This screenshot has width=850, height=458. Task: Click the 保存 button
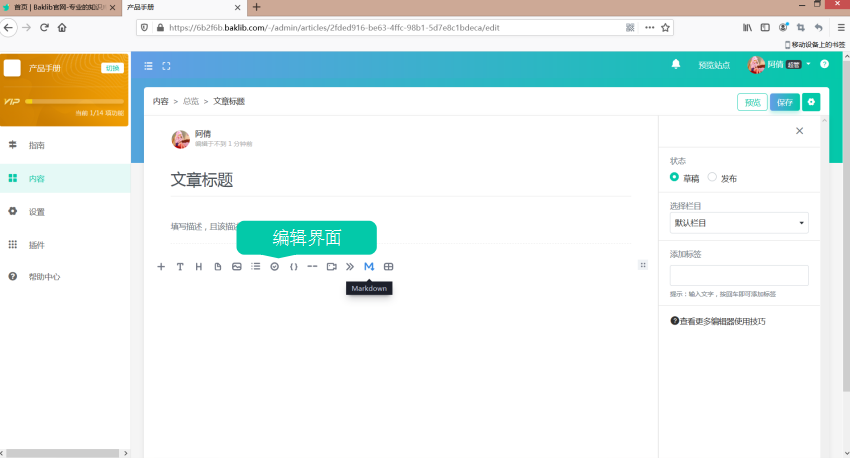click(785, 102)
